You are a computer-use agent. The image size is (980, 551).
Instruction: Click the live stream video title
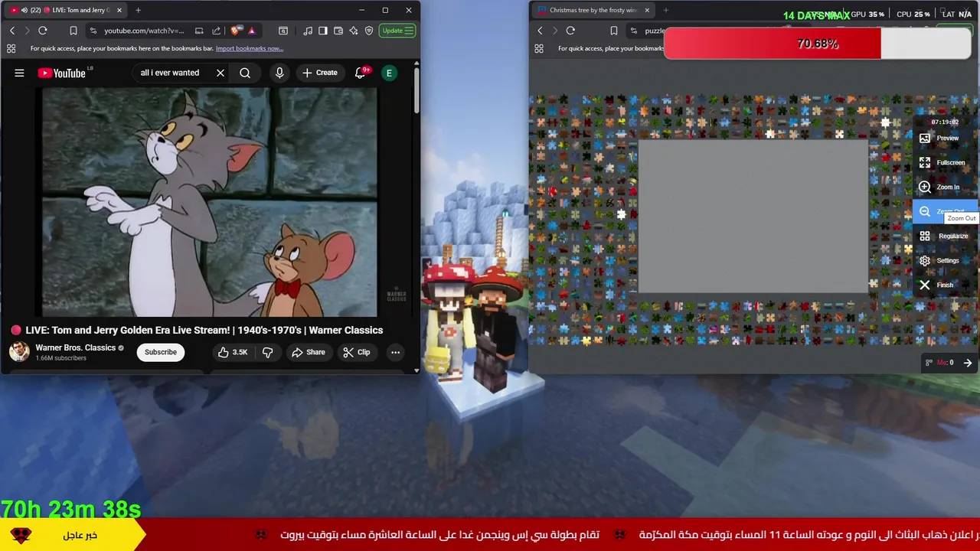pyautogui.click(x=204, y=330)
